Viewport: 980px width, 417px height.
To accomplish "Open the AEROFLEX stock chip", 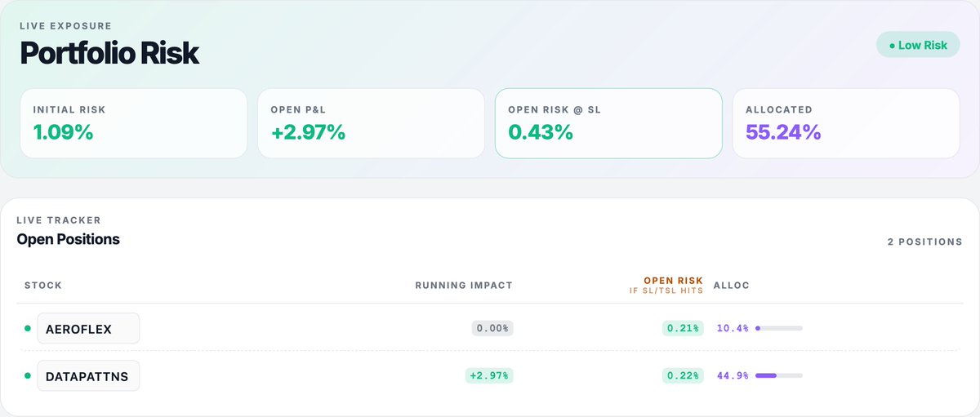I will coord(88,329).
